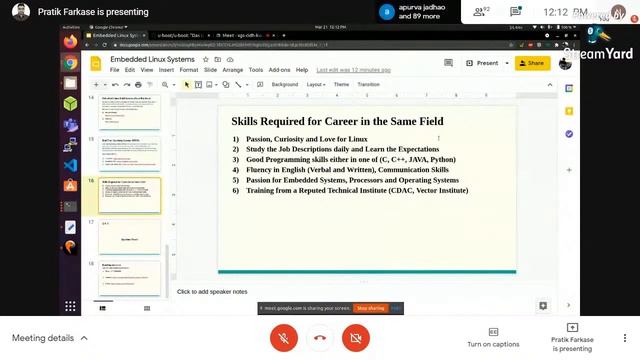This screenshot has width=640, height=360.
Task: Star the Embedded Linux Systems document
Action: coord(206,60)
